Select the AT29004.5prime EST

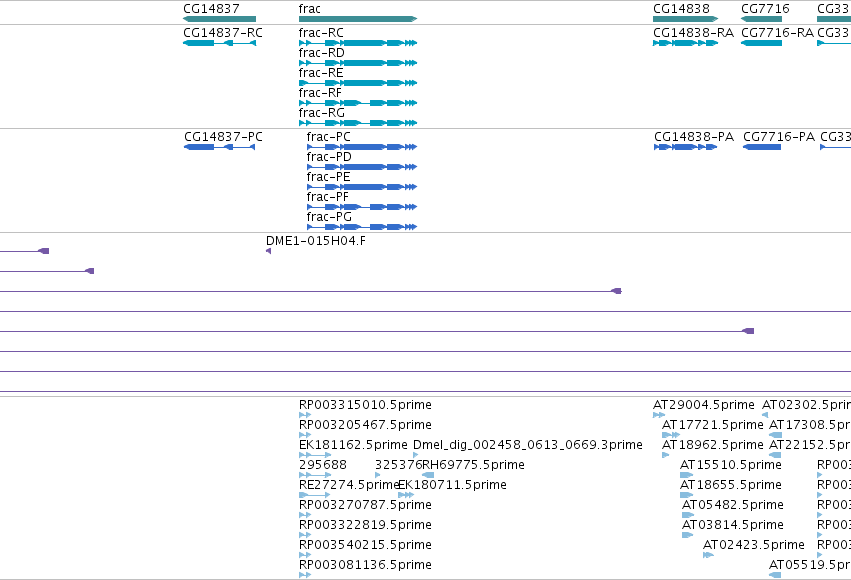click(x=659, y=415)
